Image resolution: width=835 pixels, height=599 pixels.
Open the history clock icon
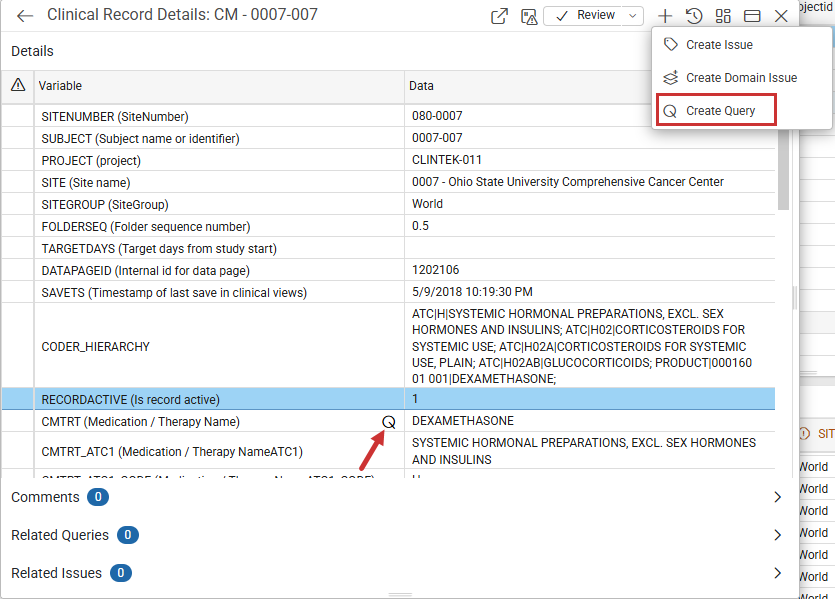[x=694, y=16]
